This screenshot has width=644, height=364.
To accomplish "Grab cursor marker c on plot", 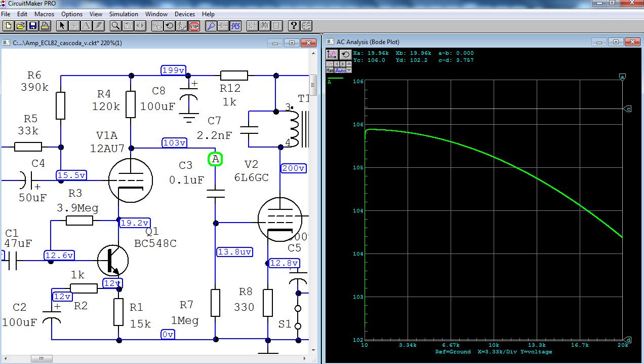I will (x=628, y=108).
